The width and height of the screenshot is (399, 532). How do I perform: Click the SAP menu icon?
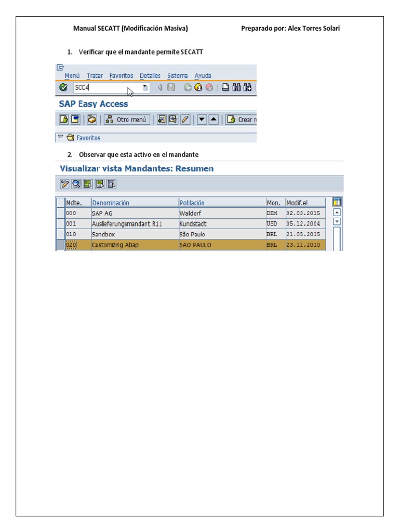75,119
